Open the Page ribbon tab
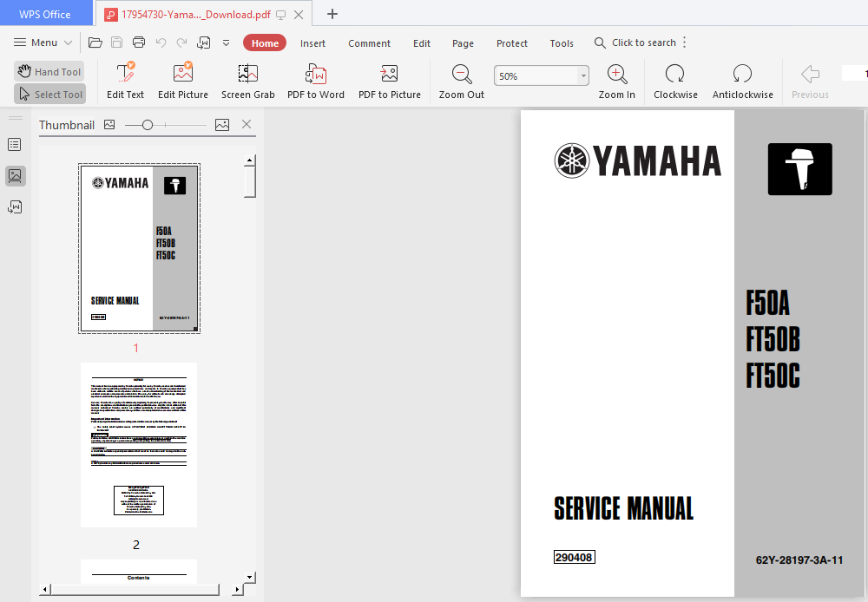This screenshot has height=602, width=868. tap(463, 43)
